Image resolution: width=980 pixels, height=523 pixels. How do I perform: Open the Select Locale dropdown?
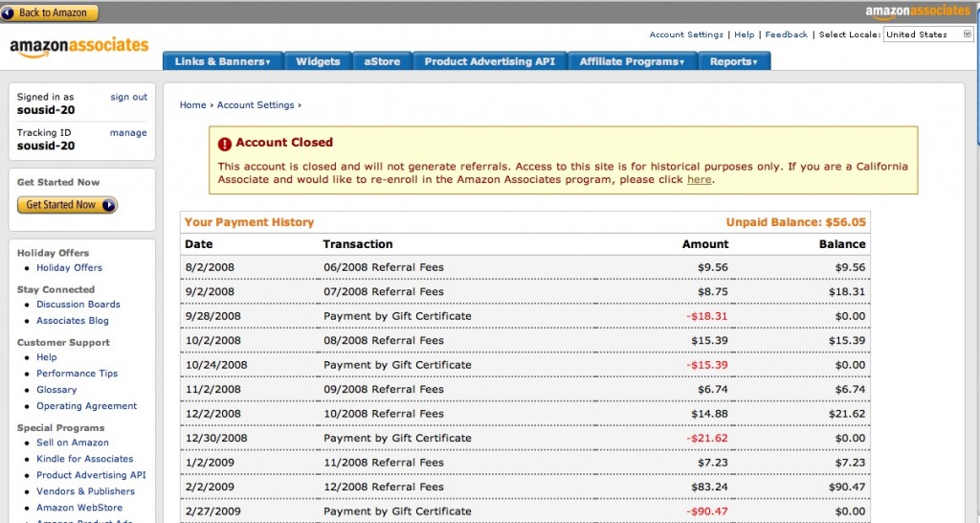(928, 34)
